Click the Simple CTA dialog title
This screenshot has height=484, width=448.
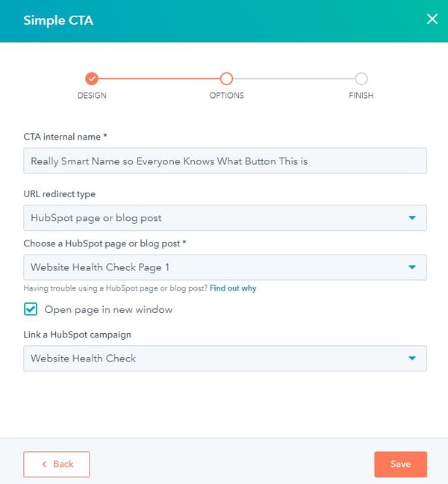[58, 20]
